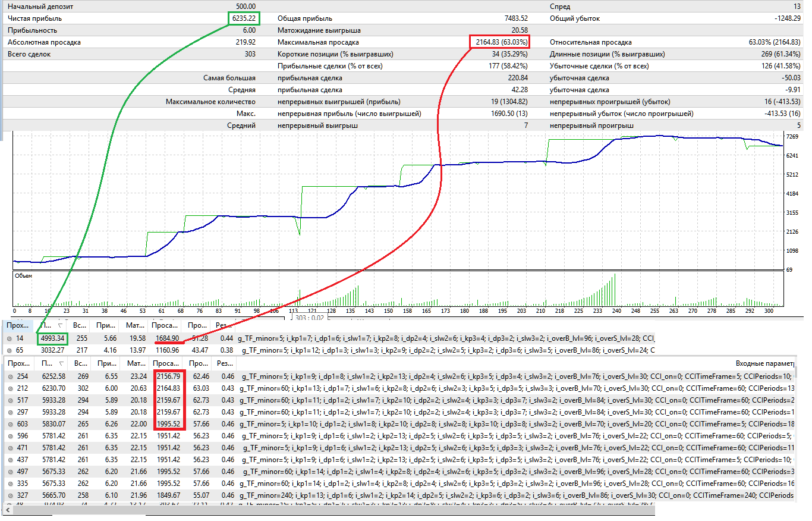Click the horizontal scrollbar track under results table
The width and height of the screenshot is (812, 521).
pyautogui.click(x=333, y=510)
